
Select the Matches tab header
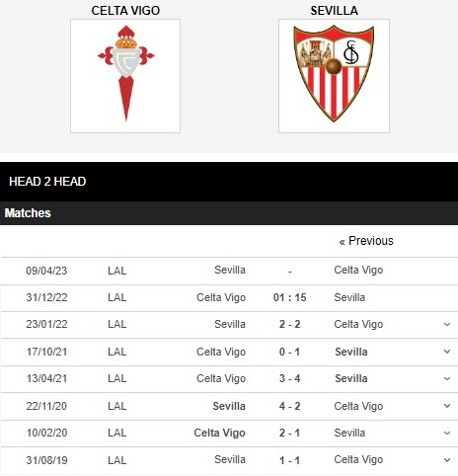(x=28, y=213)
